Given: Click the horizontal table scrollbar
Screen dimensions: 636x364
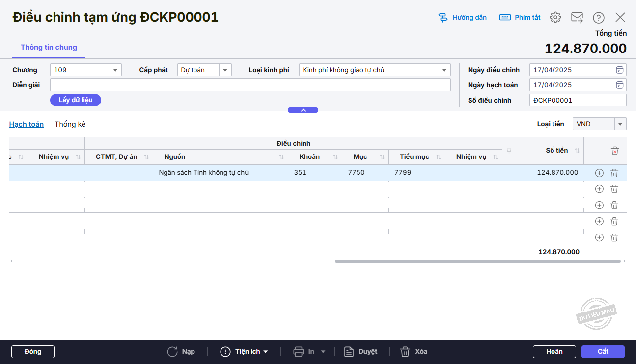Looking at the screenshot, I should pos(477,261).
